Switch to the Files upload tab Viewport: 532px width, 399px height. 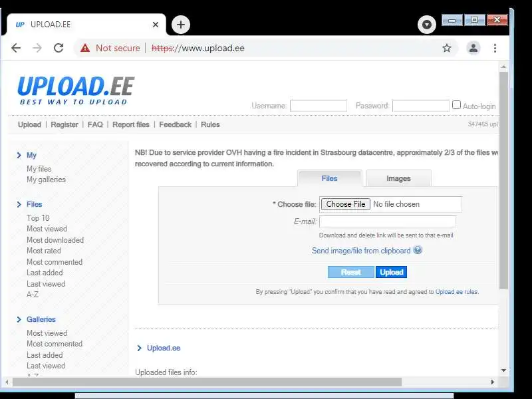click(x=329, y=178)
